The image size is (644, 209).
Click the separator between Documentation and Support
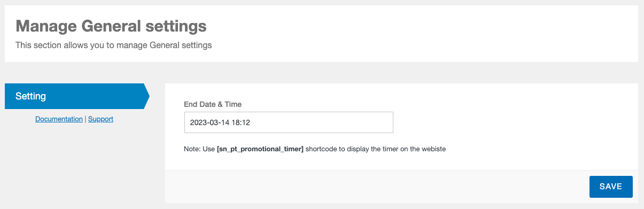coord(86,119)
